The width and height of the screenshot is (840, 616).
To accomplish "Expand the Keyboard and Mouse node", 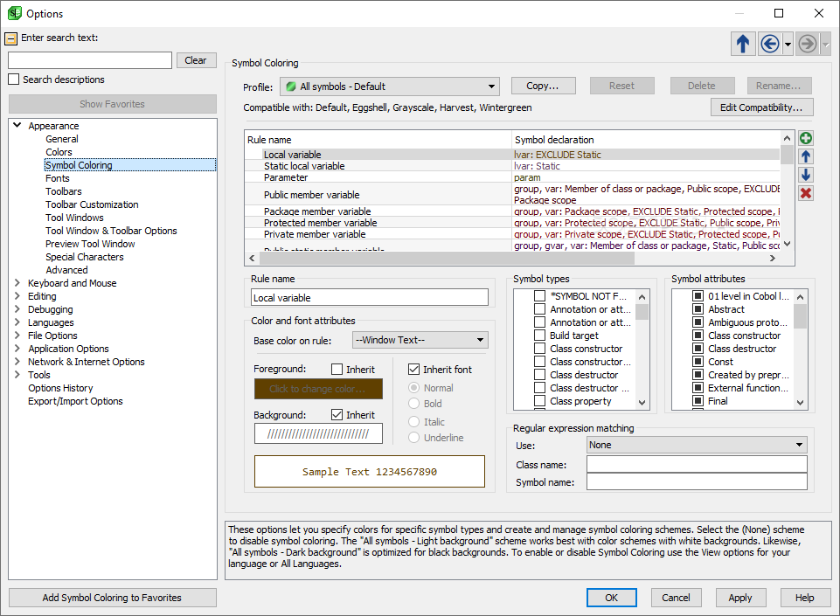I will (x=17, y=282).
